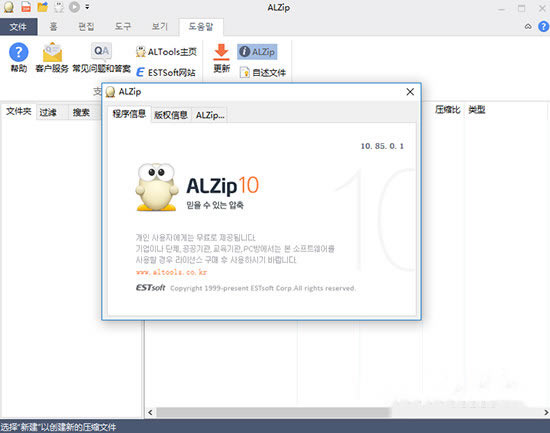Expand the quick access toolbar dropdown arrow
The image size is (550, 433).
tap(87, 7)
